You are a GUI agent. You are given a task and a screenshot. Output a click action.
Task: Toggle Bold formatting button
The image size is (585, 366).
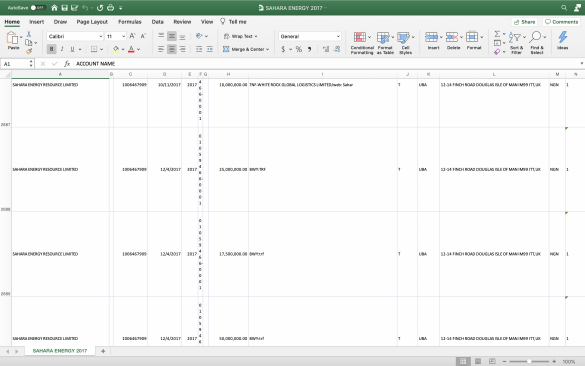click(x=51, y=49)
